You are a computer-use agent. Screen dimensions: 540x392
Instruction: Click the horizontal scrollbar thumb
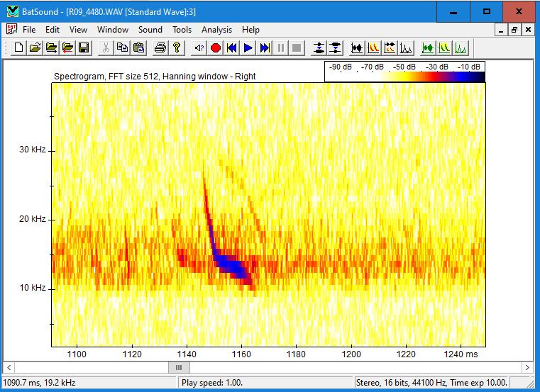(179, 367)
